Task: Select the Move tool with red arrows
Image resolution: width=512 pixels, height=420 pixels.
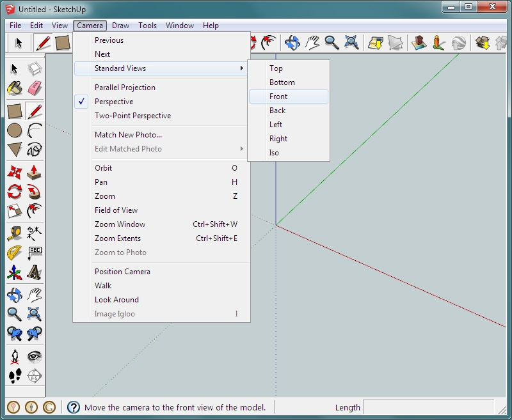Action: tap(14, 173)
